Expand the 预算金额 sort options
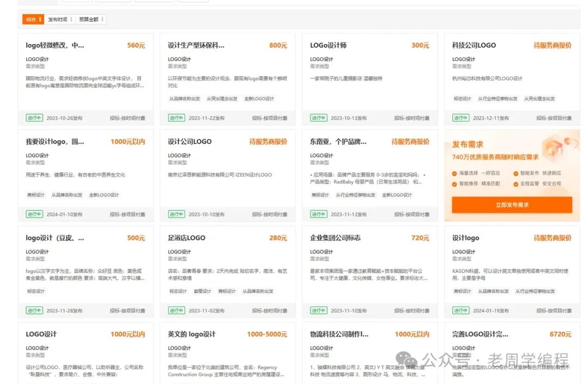Image resolution: width=588 pixels, height=384 pixels. 89,19
